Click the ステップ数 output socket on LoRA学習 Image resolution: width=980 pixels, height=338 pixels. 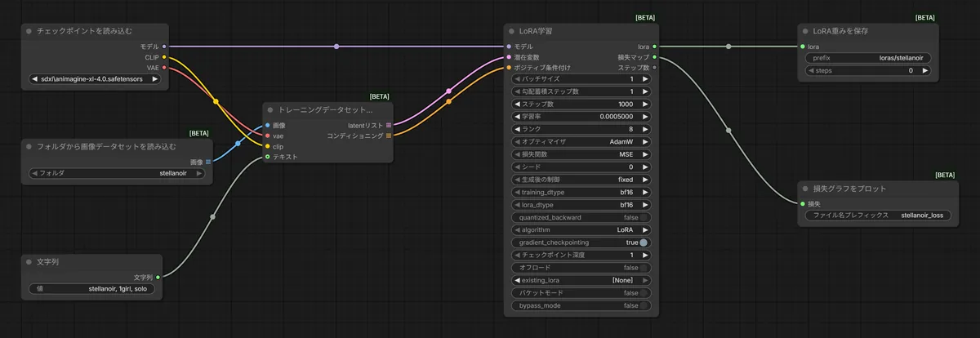click(x=654, y=68)
